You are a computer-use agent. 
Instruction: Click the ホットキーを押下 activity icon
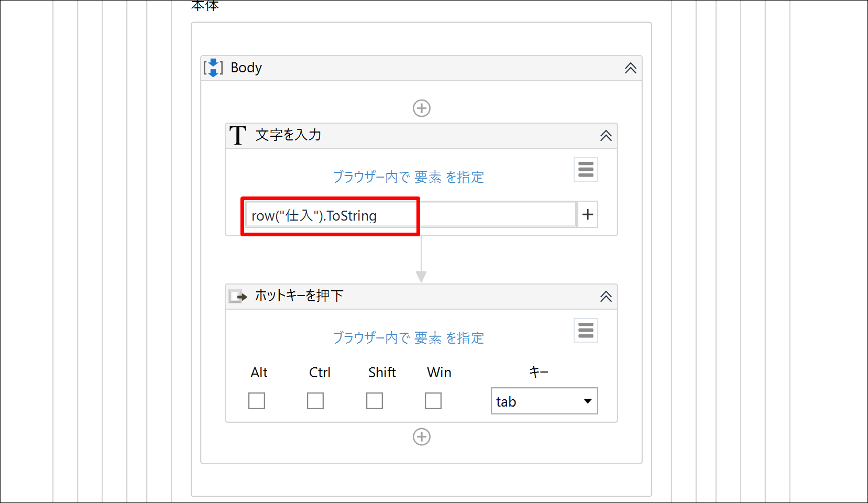(238, 297)
